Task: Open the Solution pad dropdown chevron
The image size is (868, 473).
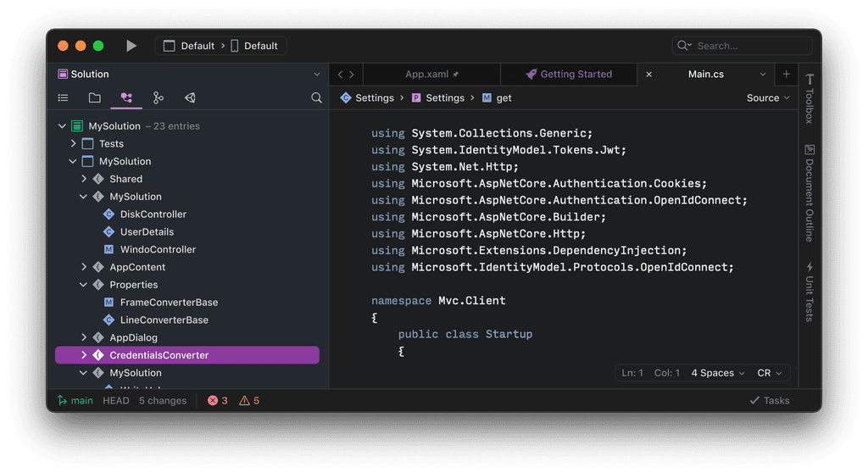Action: pyautogui.click(x=317, y=75)
